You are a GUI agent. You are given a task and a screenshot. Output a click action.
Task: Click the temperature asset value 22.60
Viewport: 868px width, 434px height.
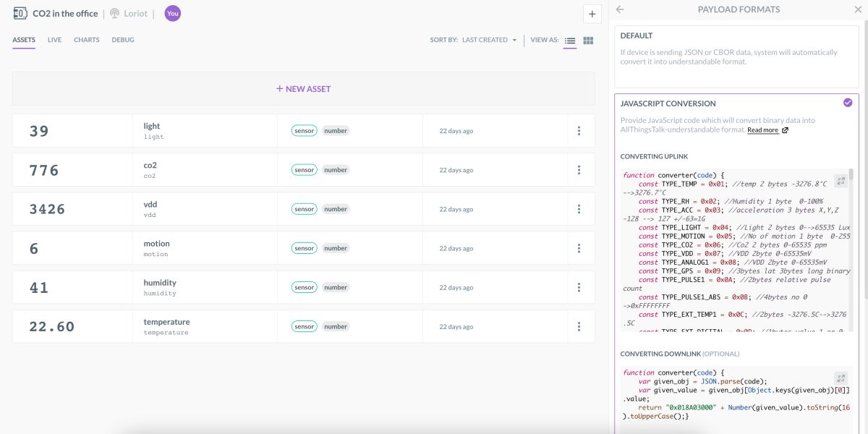(x=52, y=326)
